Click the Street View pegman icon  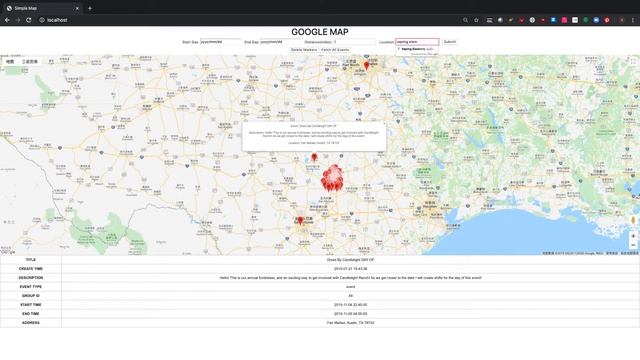click(633, 220)
